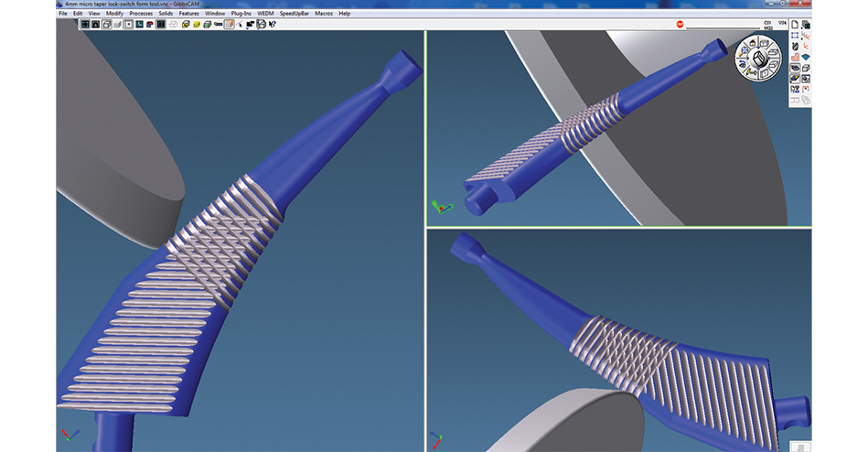
Task: Select the WEDM menu item
Action: [265, 14]
